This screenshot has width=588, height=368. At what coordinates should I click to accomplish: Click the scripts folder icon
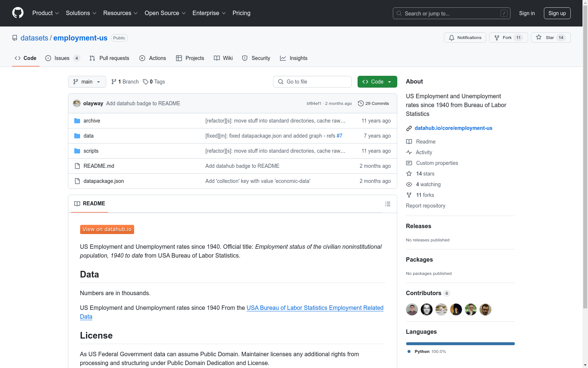point(77,151)
